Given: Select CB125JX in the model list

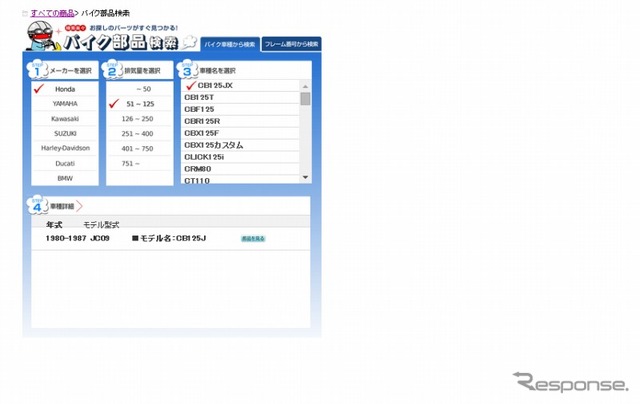Looking at the screenshot, I should pos(240,85).
